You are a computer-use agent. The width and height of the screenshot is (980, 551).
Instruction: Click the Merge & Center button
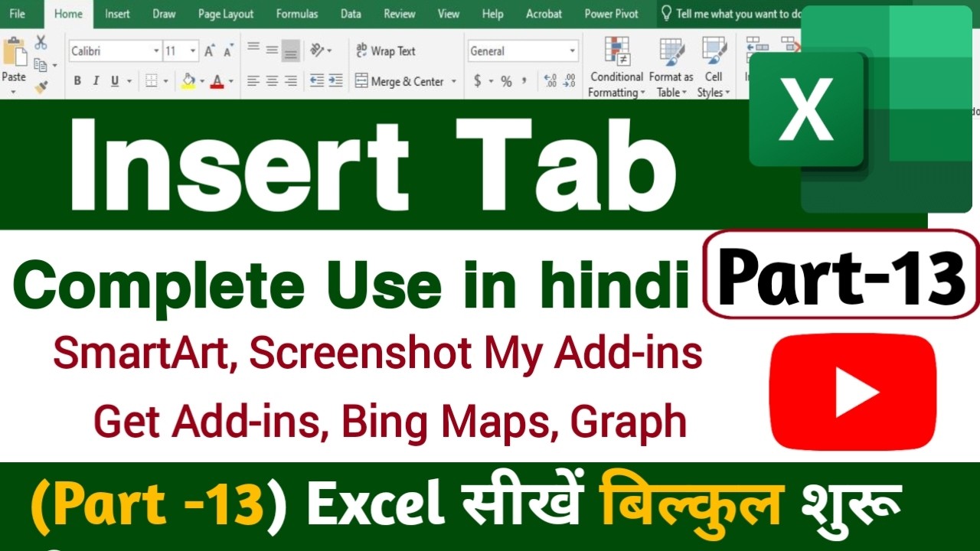[x=400, y=81]
